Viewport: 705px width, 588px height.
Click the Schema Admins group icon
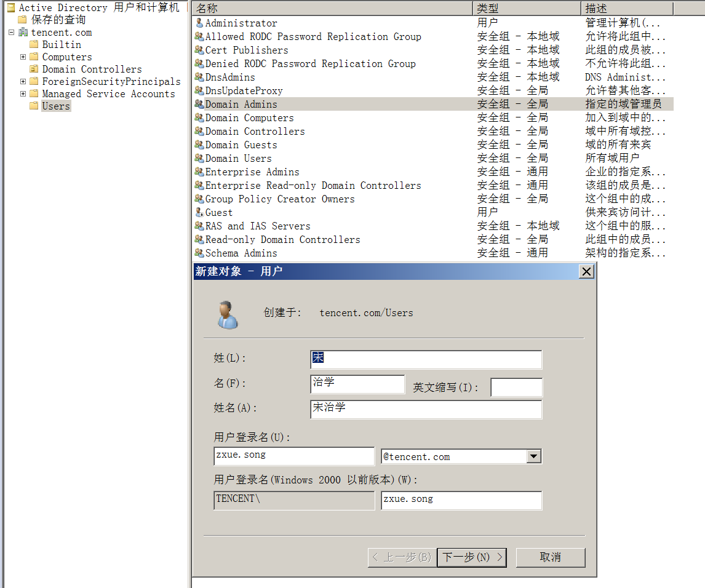pyautogui.click(x=200, y=253)
